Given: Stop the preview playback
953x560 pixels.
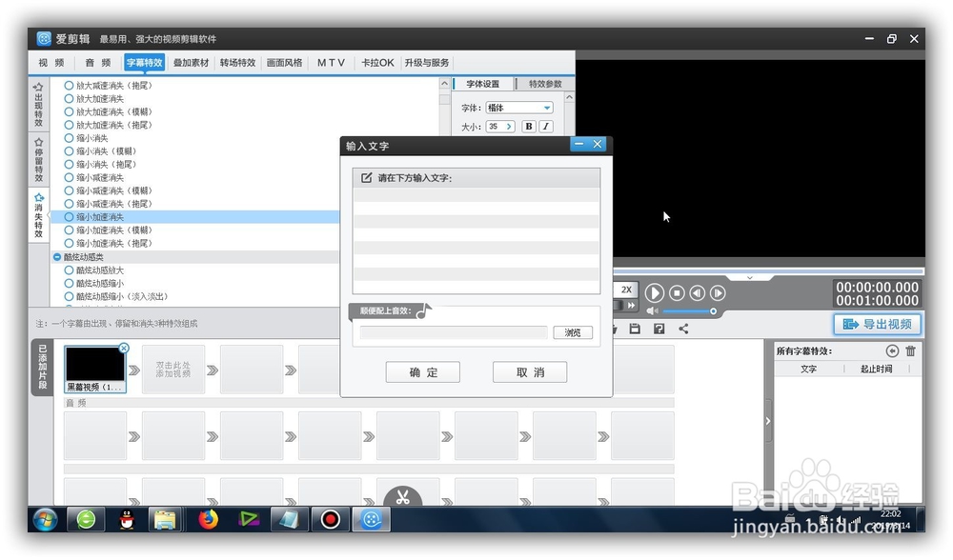Looking at the screenshot, I should [x=677, y=292].
